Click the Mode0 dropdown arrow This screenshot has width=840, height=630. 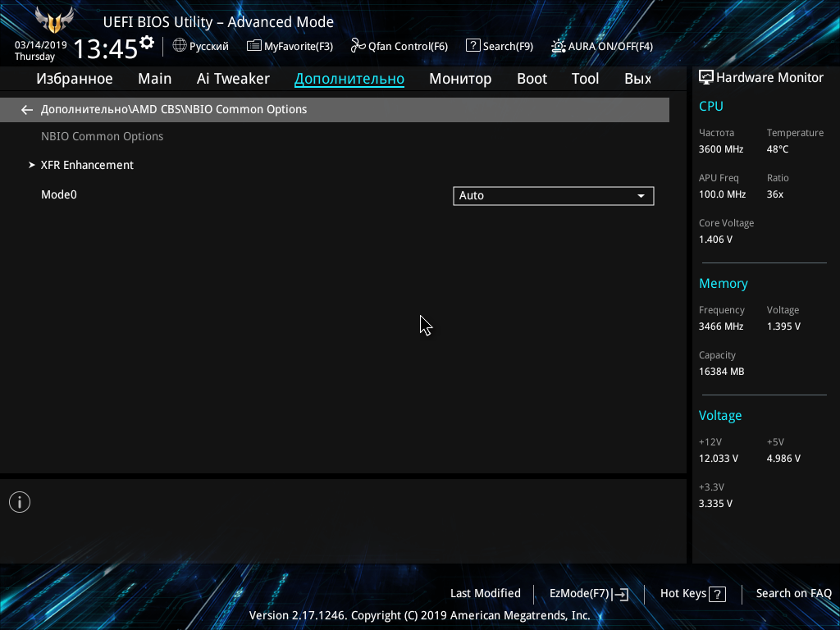tap(641, 196)
